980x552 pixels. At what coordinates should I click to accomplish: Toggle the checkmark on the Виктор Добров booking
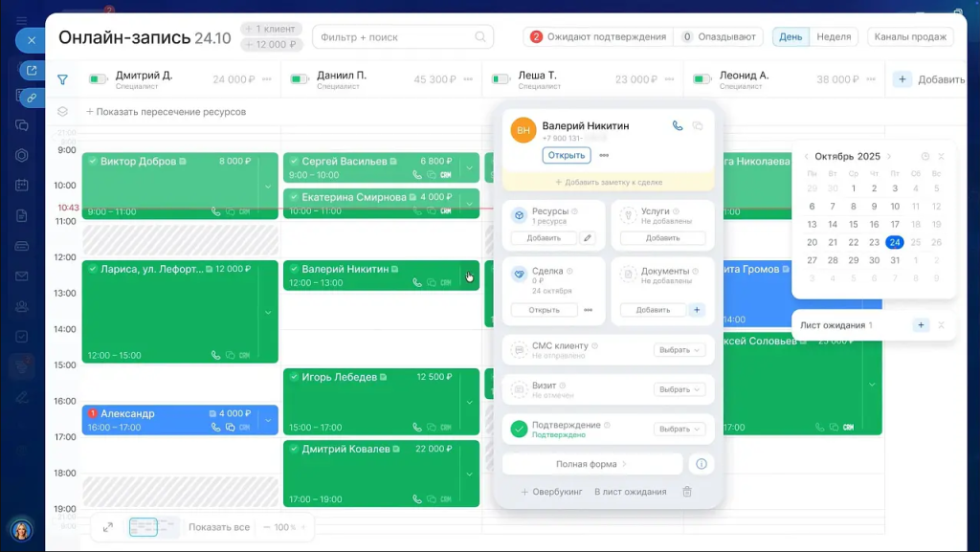click(93, 162)
